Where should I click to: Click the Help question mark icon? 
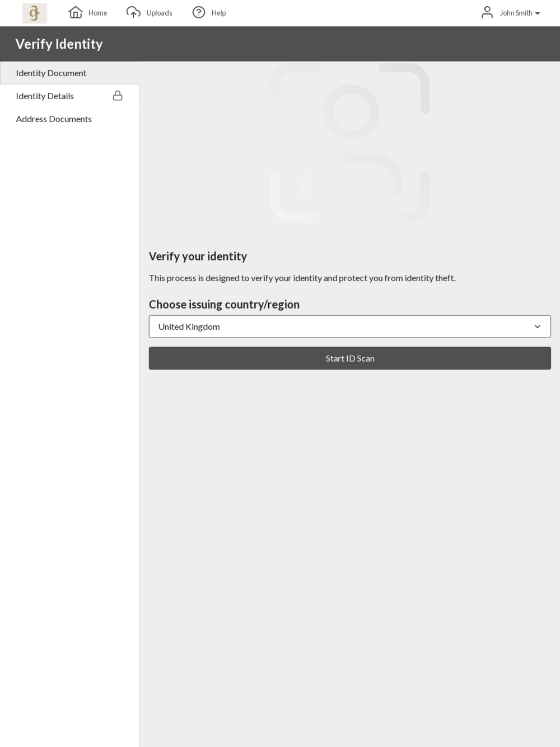(199, 12)
